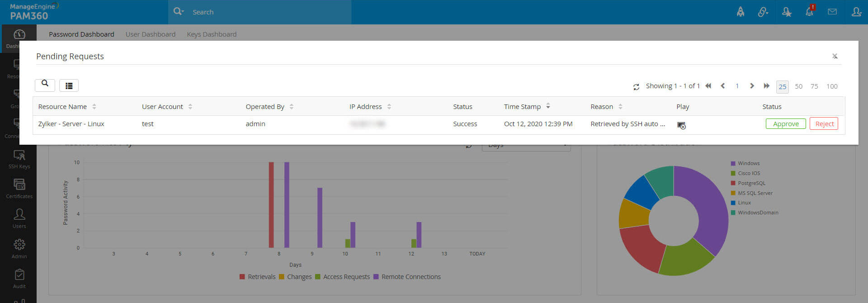Switch to Keys Dashboard tab
The height and width of the screenshot is (303, 868).
tap(212, 34)
